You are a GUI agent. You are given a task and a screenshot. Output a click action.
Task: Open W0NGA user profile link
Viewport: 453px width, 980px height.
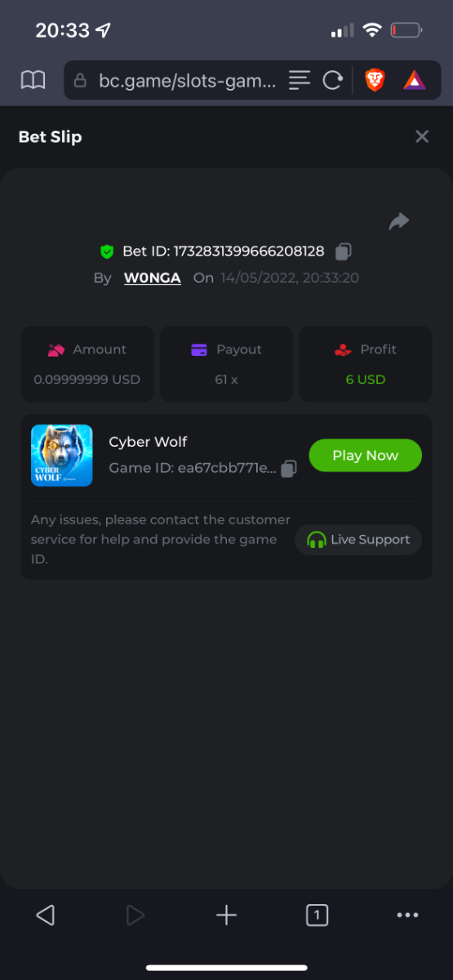tap(153, 278)
